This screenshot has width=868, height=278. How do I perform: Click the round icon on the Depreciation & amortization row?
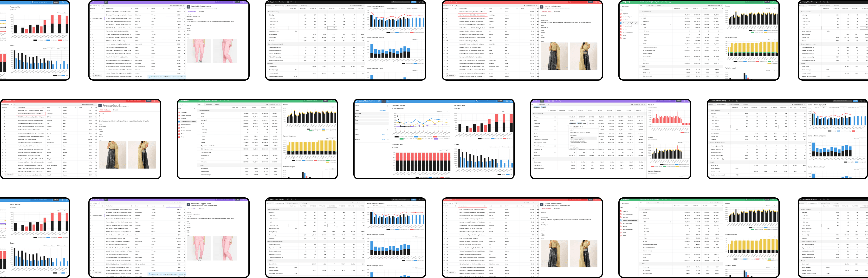(x=555, y=140)
